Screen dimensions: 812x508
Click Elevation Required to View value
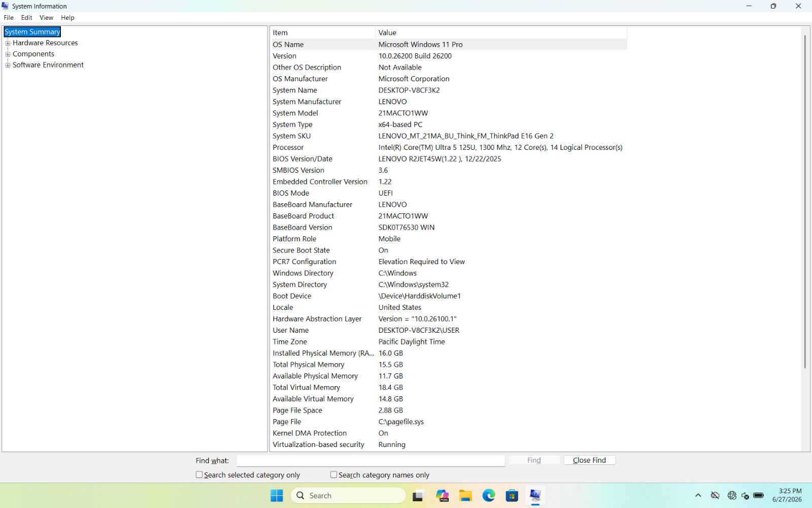421,262
